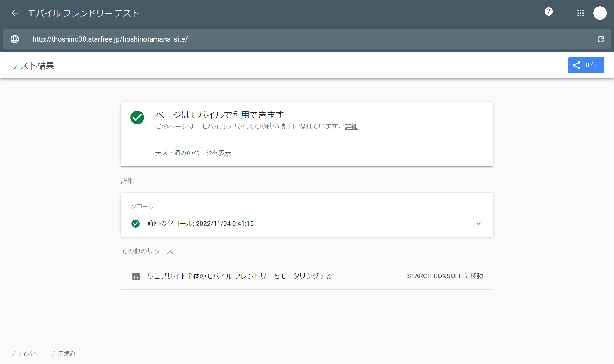This screenshot has width=614, height=364.
Task: Click the globe icon beside URL
Action: click(x=15, y=39)
